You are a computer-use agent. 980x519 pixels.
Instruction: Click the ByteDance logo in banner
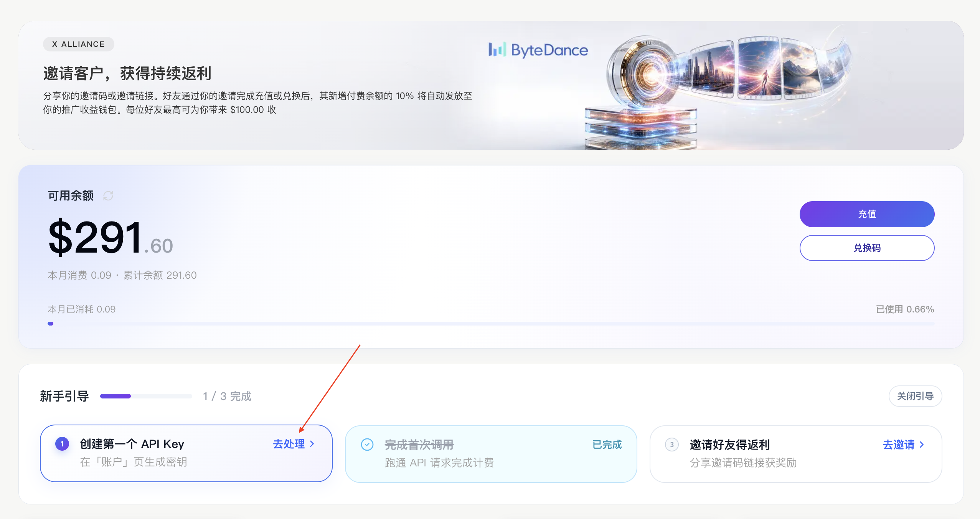(538, 50)
